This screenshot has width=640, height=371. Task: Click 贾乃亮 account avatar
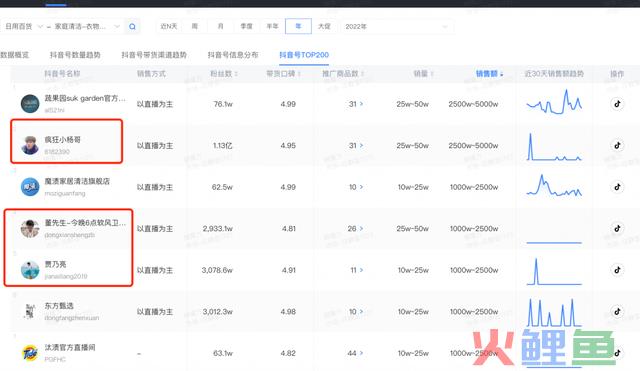tap(30, 270)
